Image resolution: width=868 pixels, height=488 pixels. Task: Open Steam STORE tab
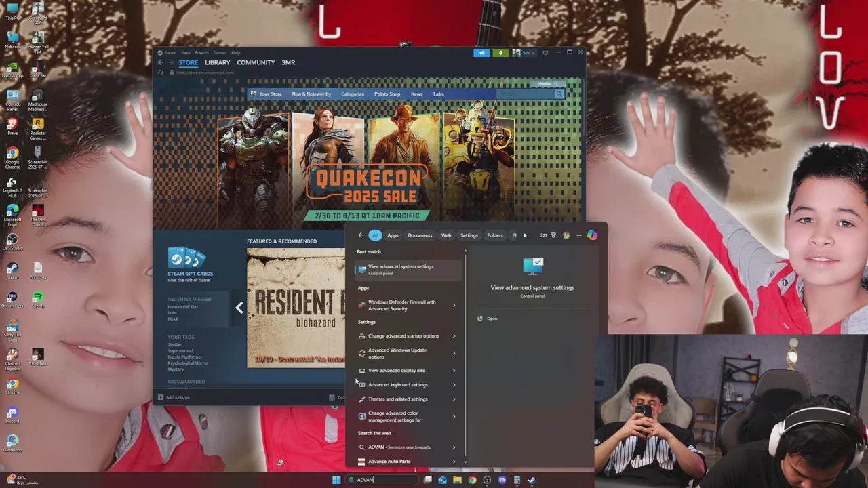coord(189,62)
